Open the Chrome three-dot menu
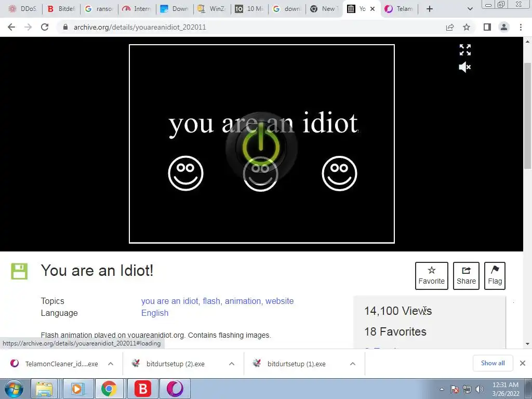The image size is (532, 399). (x=521, y=27)
